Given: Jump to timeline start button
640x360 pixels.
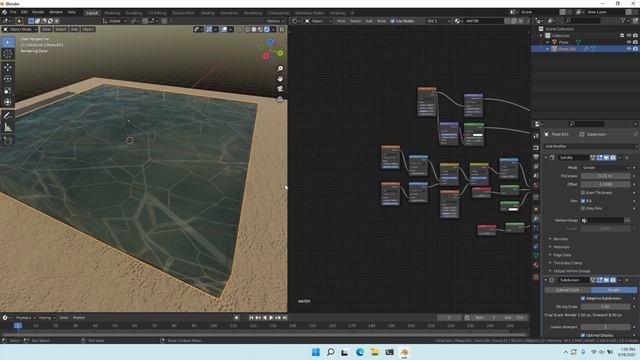Looking at the screenshot, I should [251, 318].
